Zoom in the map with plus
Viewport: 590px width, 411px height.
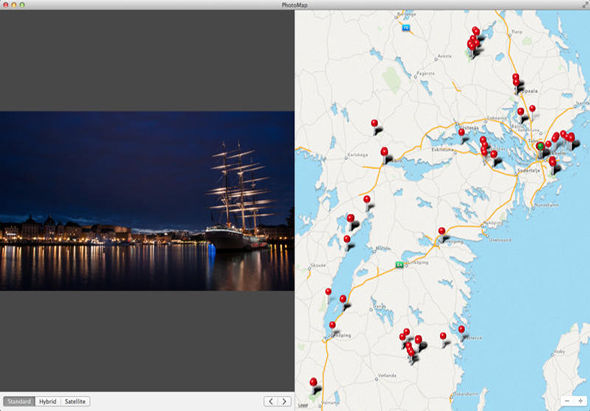tap(580, 401)
